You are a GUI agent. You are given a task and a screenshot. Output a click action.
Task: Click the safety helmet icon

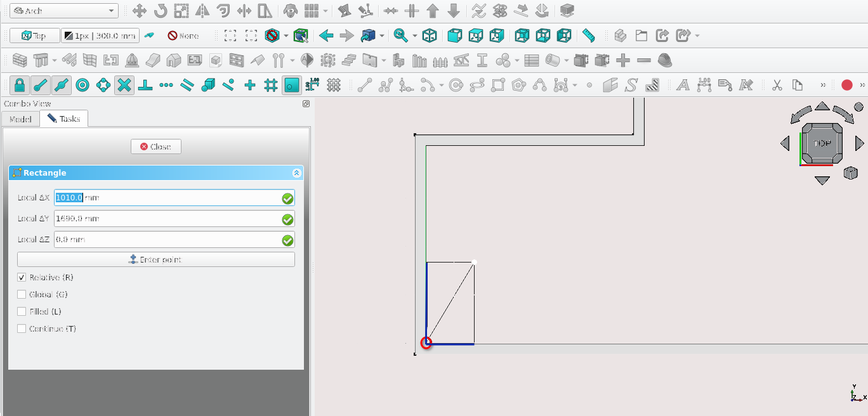tap(664, 61)
